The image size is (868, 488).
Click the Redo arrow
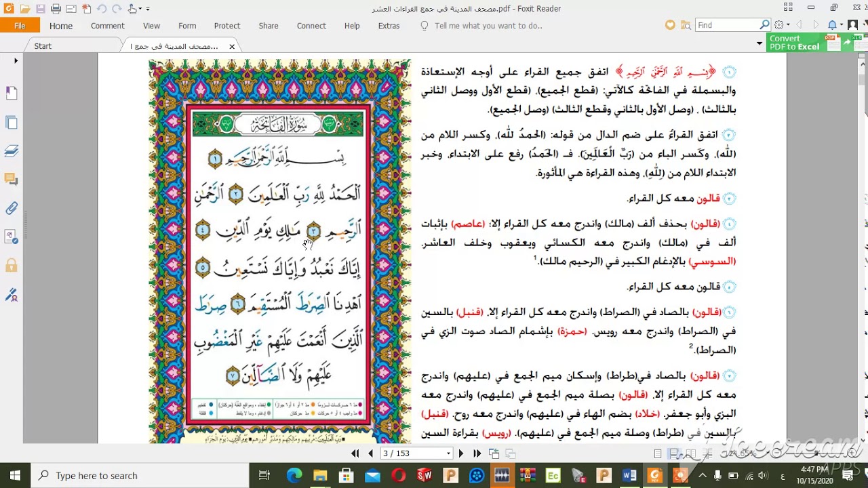click(117, 9)
